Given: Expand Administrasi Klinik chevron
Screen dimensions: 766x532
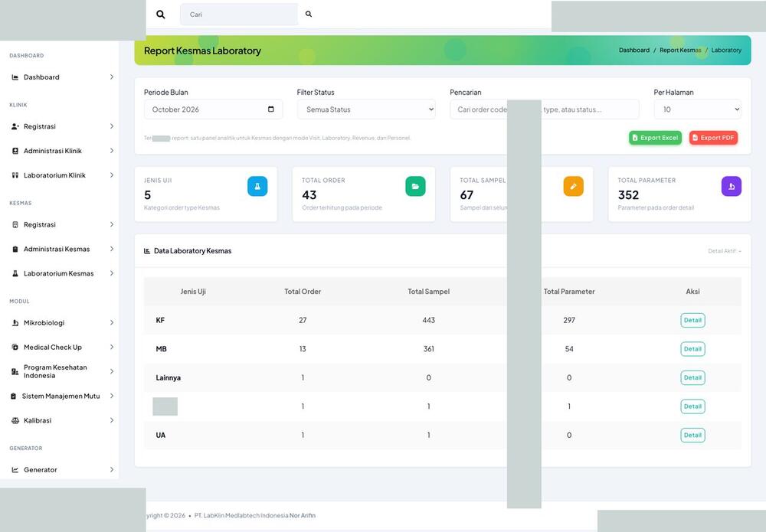Looking at the screenshot, I should 112,151.
